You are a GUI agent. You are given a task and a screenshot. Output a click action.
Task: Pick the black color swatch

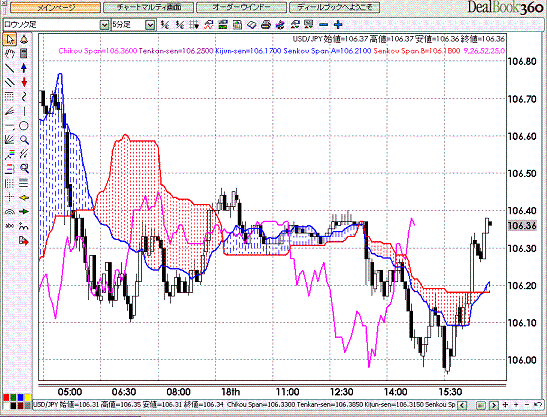13,405
